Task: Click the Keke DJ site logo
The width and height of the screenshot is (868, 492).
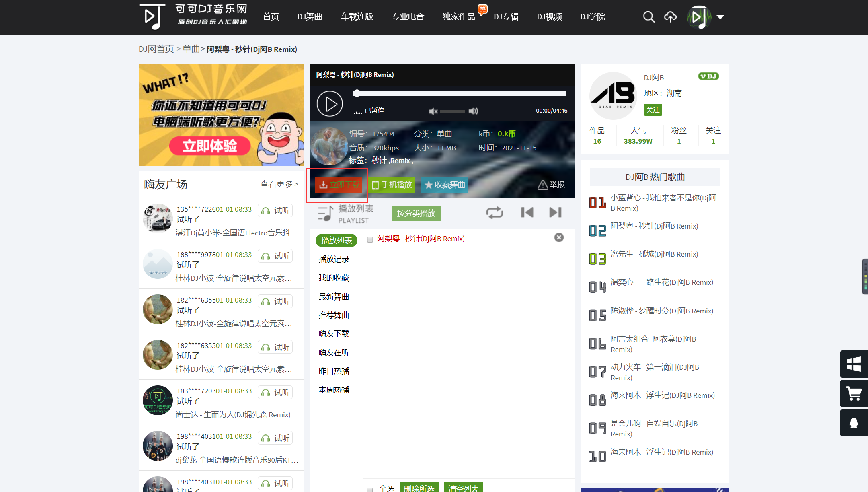Action: click(193, 16)
